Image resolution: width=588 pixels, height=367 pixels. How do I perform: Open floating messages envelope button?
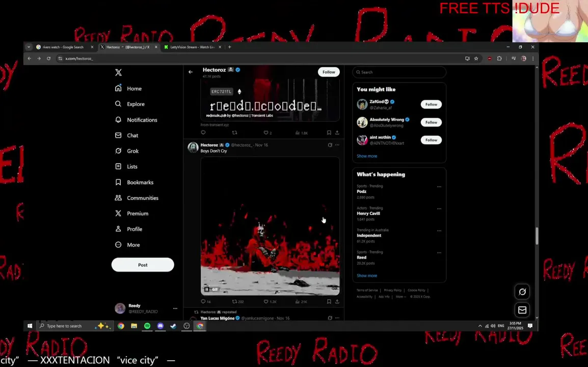tap(522, 310)
